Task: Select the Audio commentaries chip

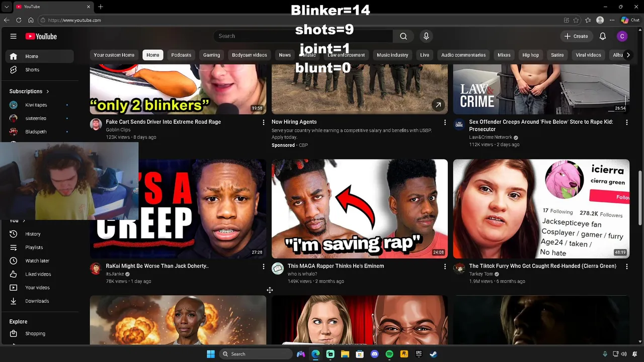Action: pyautogui.click(x=463, y=55)
